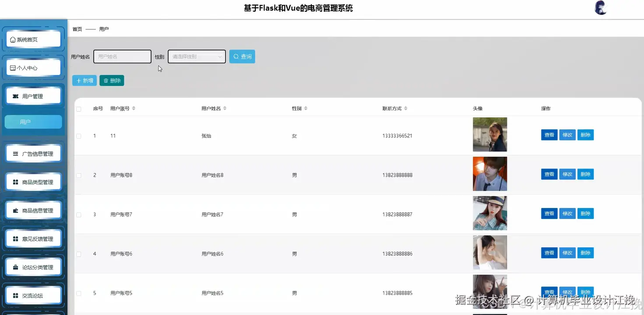This screenshot has width=644, height=315.
Task: Click 查看 for 用户账号7
Action: [x=549, y=214]
